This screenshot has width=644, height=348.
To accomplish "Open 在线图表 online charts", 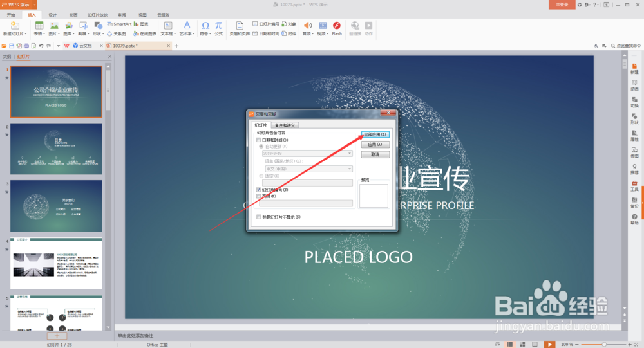I will pos(144,33).
